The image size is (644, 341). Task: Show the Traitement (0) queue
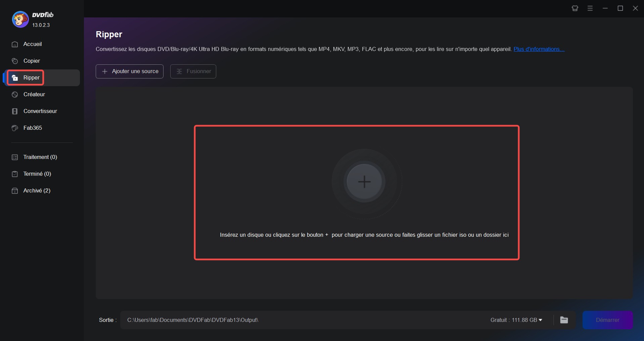point(40,157)
